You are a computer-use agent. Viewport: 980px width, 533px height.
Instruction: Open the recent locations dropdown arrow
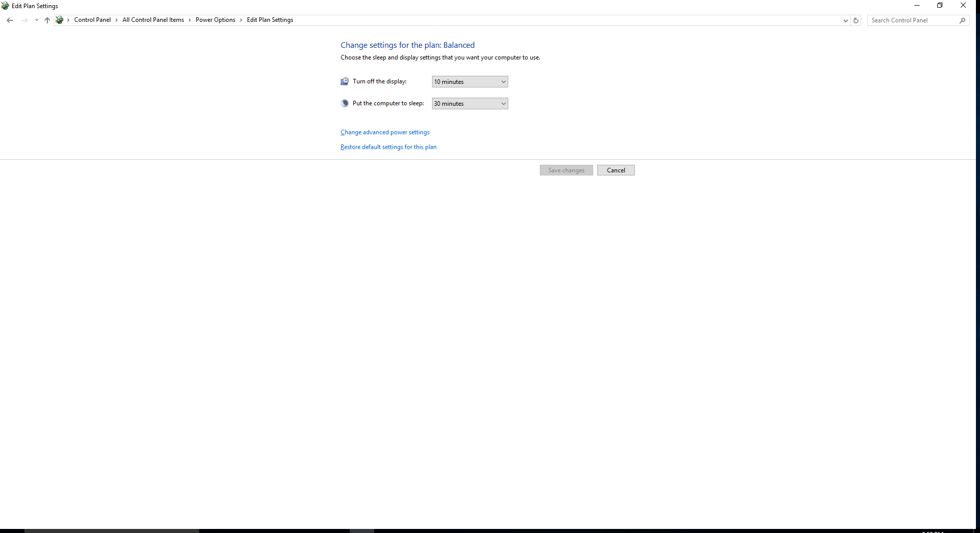37,20
